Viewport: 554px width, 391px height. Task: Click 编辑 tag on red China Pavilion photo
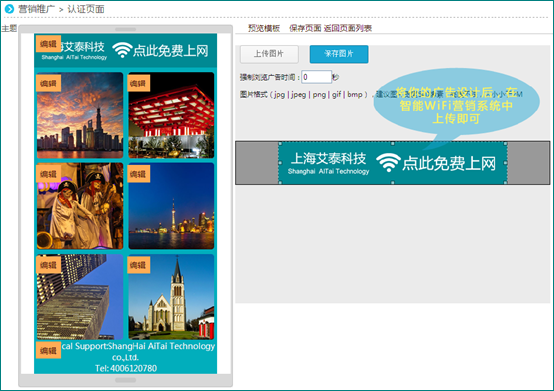[x=138, y=83]
